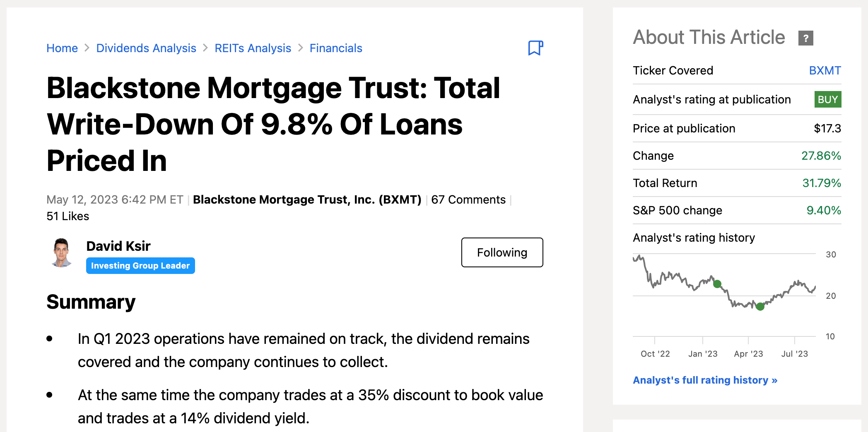Click the breadcrumb separator after Home
Screen dimensions: 868x432
87,48
